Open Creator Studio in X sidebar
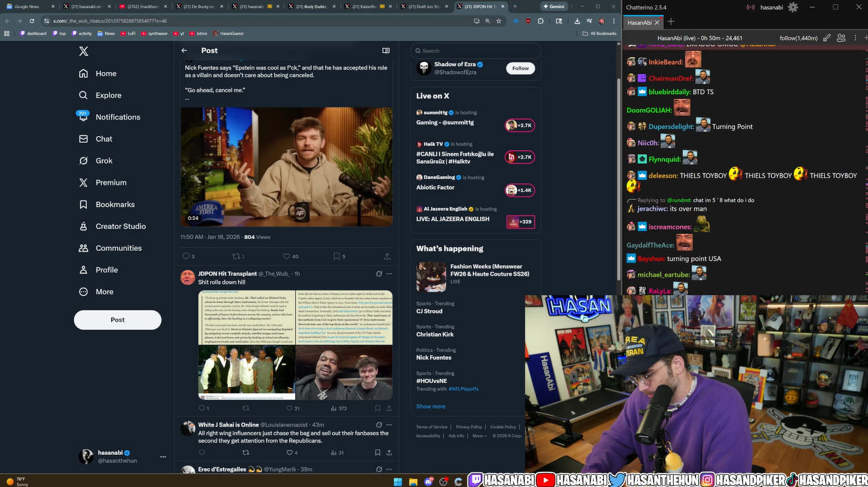 point(112,226)
